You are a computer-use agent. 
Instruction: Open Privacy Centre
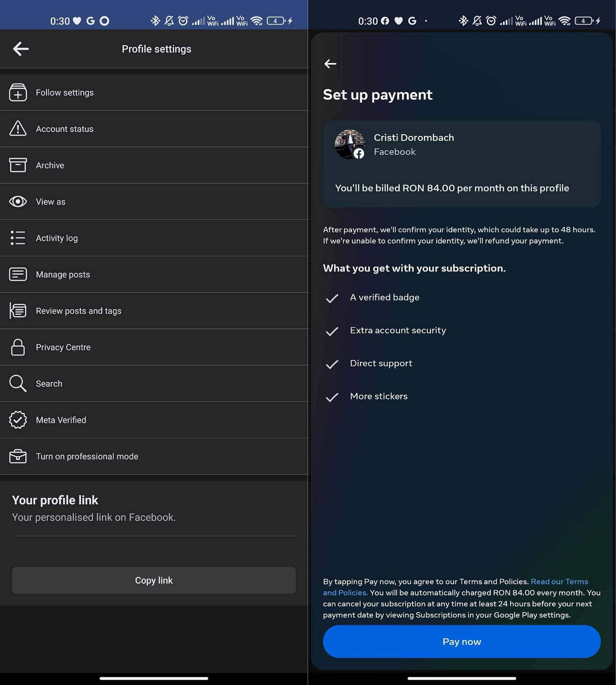tap(154, 347)
